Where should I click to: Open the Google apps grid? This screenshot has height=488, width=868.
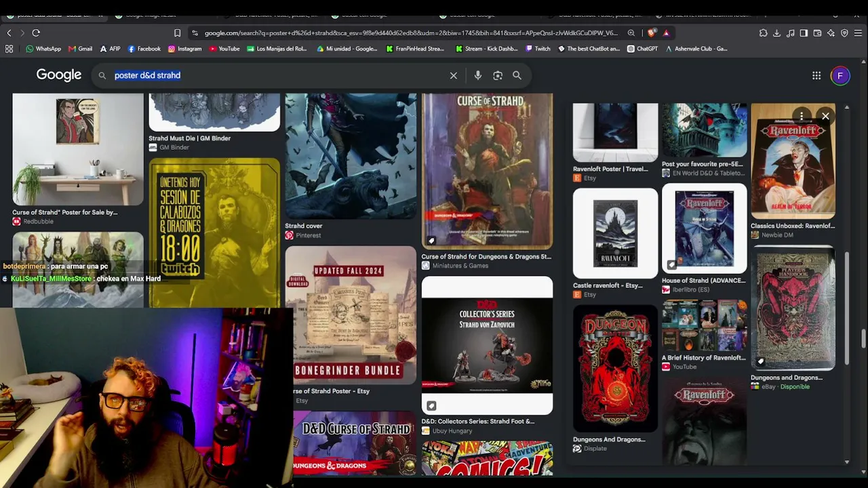[x=816, y=76]
